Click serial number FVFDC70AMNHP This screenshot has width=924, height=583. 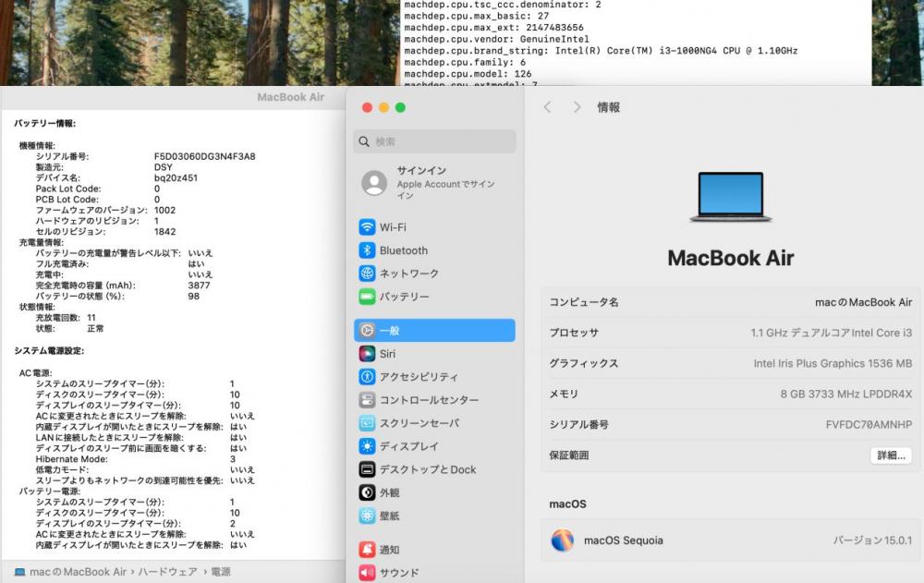(x=869, y=424)
